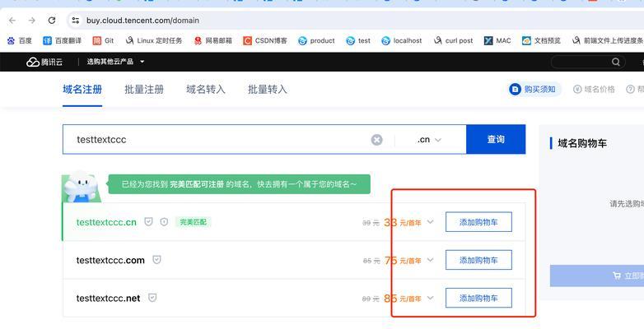This screenshot has height=329, width=644.
Task: Open the curl post bookmark
Action: [453, 40]
